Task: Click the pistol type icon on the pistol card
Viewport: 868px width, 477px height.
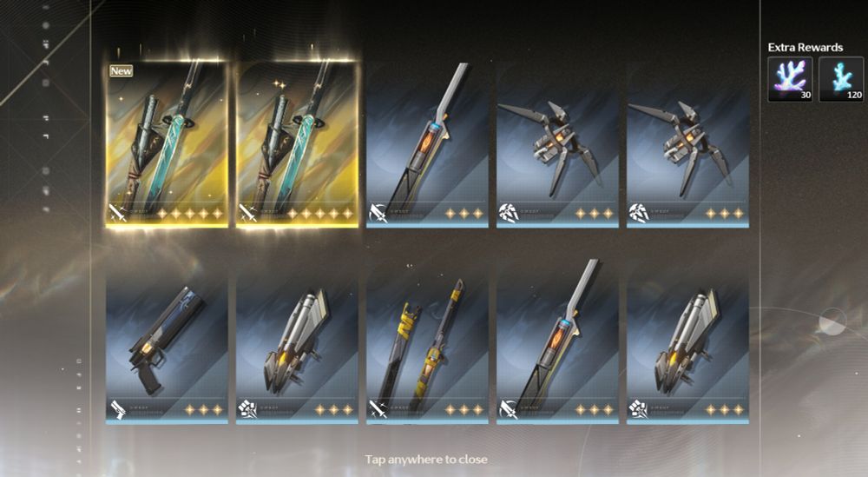Action: [118, 410]
